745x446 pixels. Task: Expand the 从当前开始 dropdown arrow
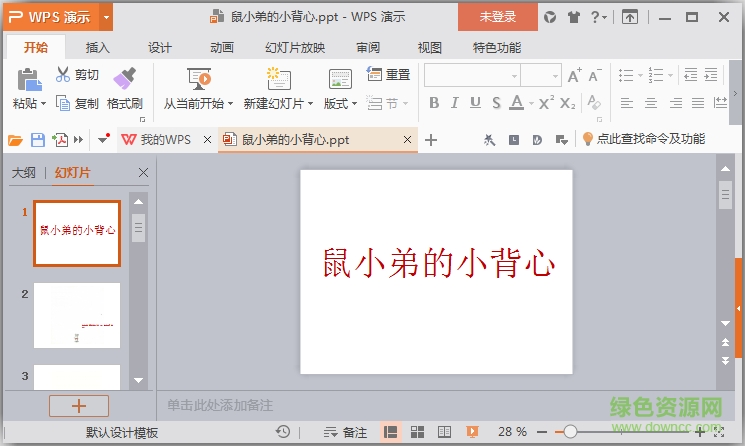[x=230, y=104]
